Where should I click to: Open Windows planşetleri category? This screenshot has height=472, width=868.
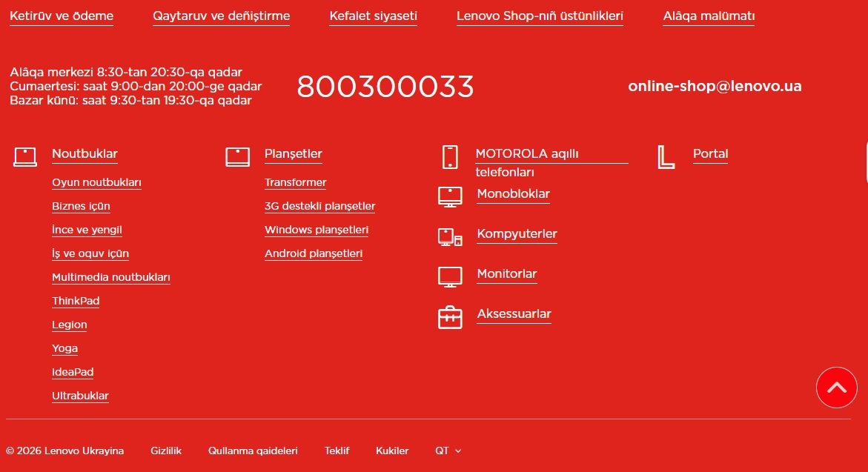click(x=317, y=230)
